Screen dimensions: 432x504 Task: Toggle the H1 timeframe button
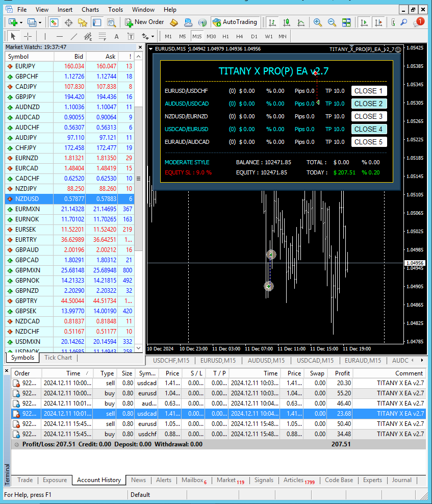(225, 36)
